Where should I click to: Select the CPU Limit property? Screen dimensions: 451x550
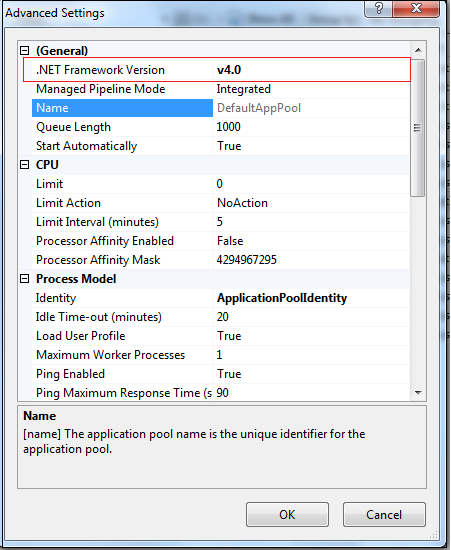coord(122,184)
